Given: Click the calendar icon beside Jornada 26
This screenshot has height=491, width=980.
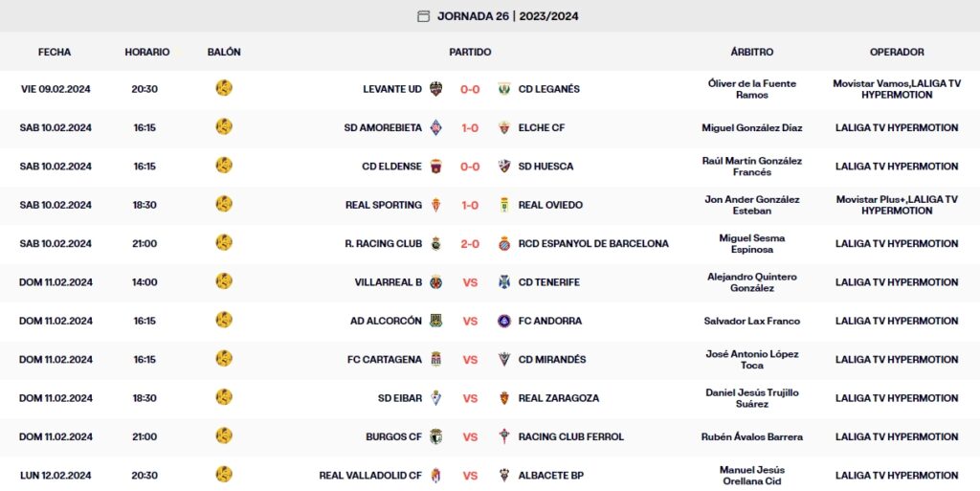Looking at the screenshot, I should coord(424,16).
